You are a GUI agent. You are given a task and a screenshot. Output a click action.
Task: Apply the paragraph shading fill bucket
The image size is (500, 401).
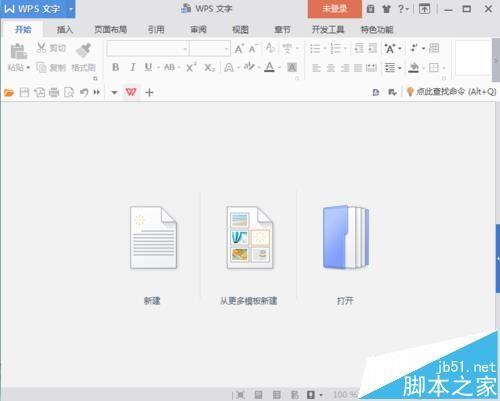pos(414,68)
